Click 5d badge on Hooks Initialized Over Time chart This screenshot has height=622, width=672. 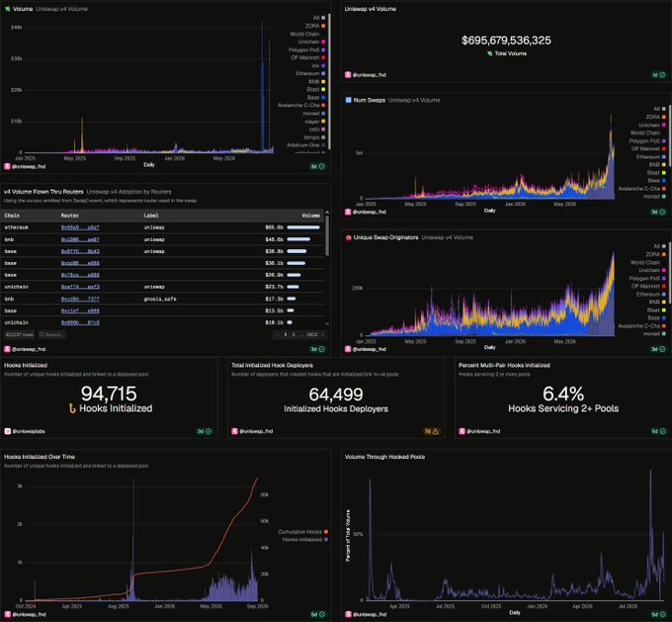317,614
